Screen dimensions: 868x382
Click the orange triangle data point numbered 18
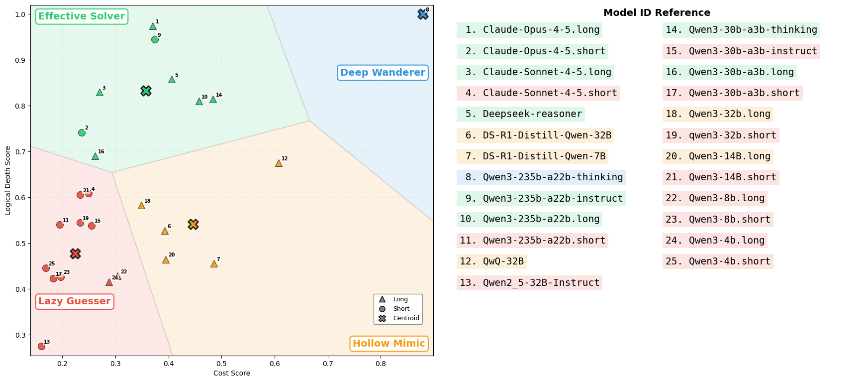pos(141,206)
